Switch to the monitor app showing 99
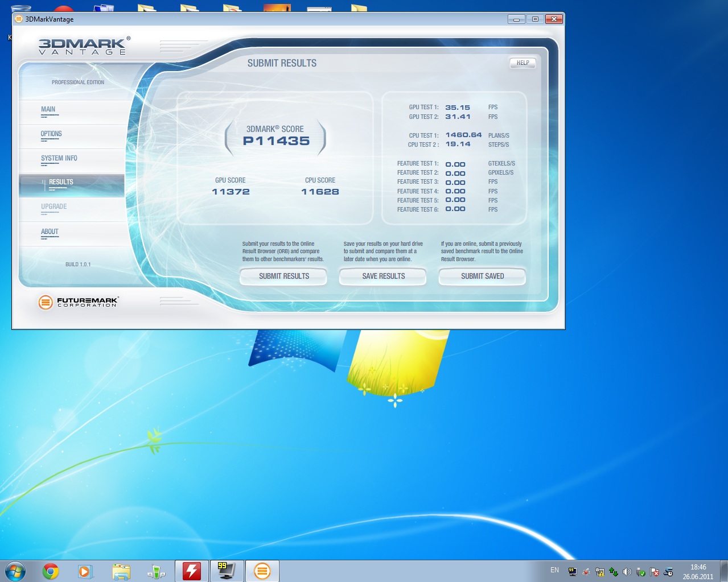Image resolution: width=728 pixels, height=582 pixels. [x=227, y=571]
